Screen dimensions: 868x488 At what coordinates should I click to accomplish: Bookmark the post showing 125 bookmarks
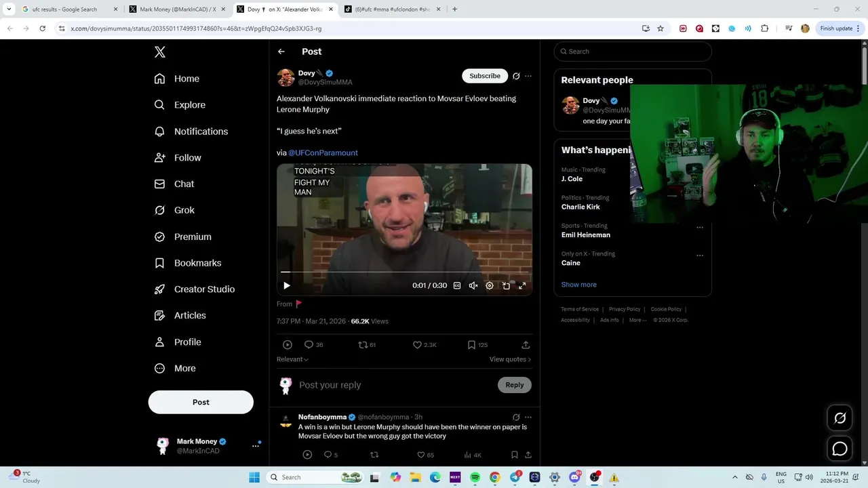(477, 345)
